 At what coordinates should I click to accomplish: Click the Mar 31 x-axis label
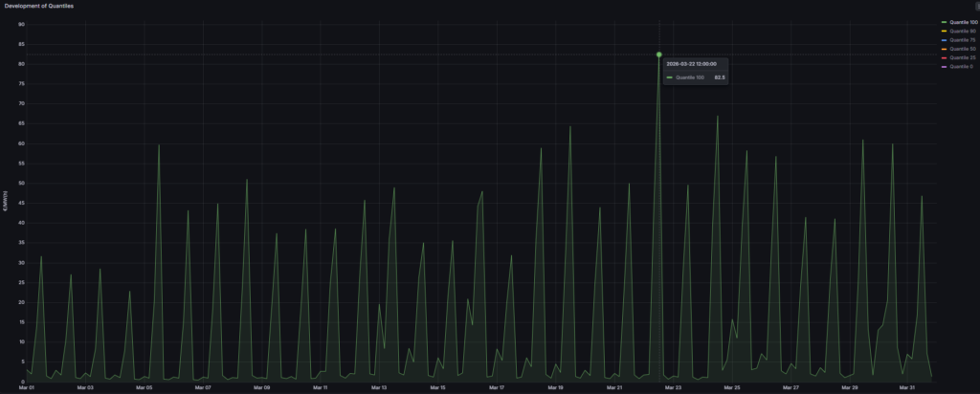pyautogui.click(x=907, y=388)
